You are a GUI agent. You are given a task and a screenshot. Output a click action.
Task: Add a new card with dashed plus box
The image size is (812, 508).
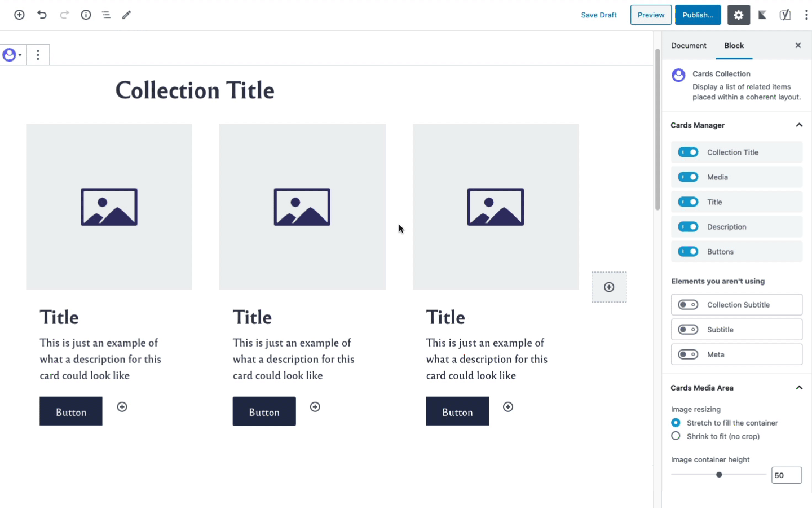pos(609,287)
